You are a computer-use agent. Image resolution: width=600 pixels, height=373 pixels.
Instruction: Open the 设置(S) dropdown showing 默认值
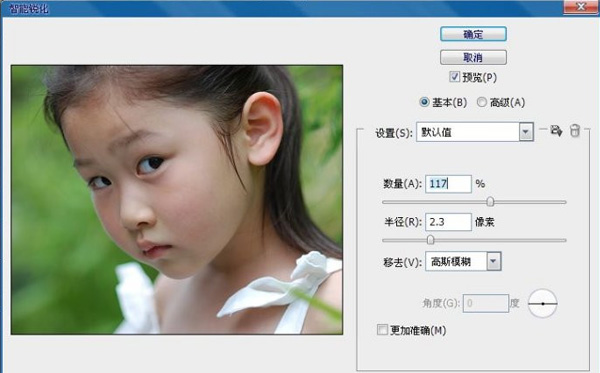tap(474, 132)
